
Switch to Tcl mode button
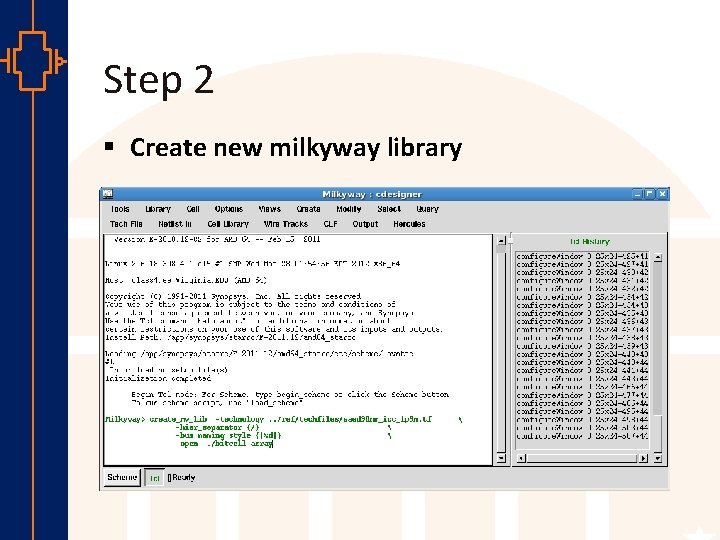154,478
